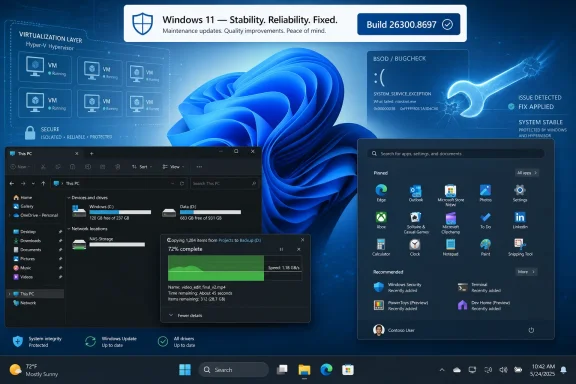Open Settings from pinned apps
The width and height of the screenshot is (576, 384).
click(x=520, y=193)
